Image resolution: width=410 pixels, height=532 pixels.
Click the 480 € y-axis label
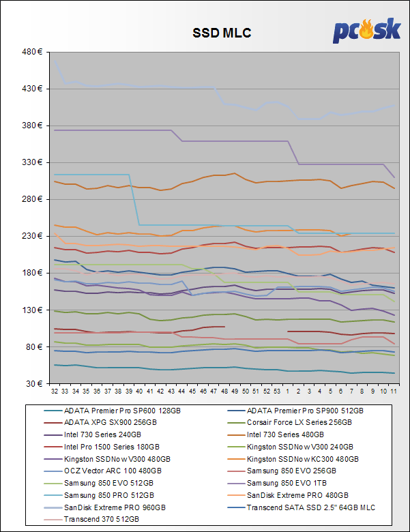(x=32, y=52)
